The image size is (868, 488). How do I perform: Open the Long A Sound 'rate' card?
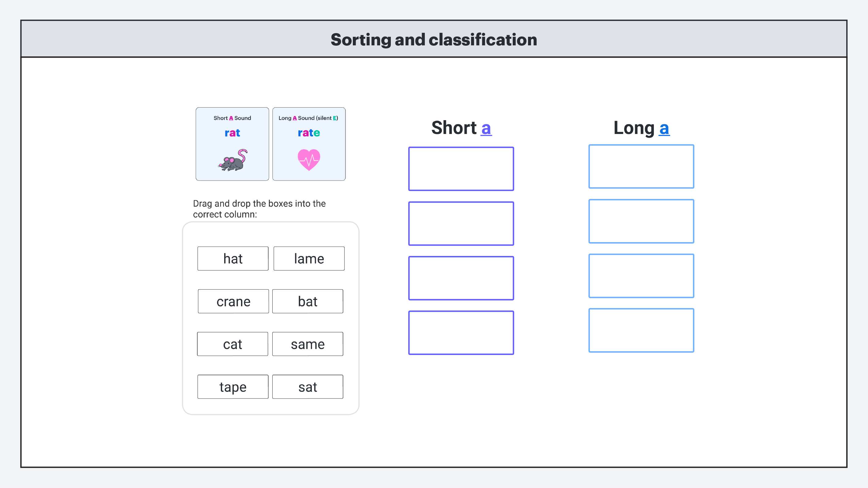click(x=309, y=144)
